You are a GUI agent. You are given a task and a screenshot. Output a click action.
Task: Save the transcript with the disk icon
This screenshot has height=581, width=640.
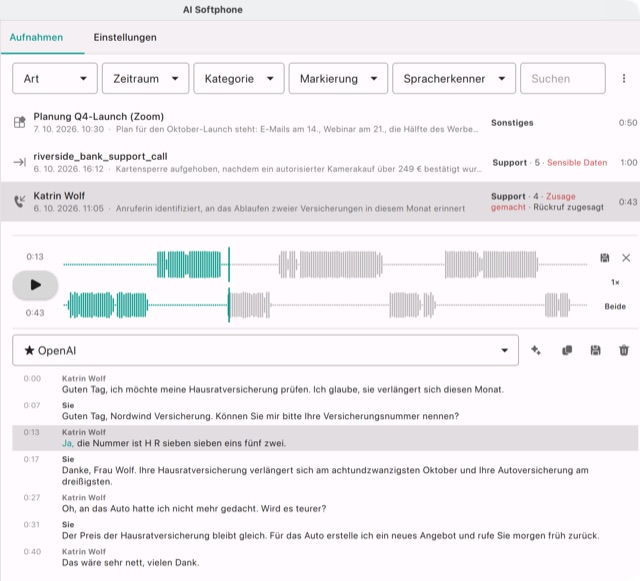pos(595,350)
